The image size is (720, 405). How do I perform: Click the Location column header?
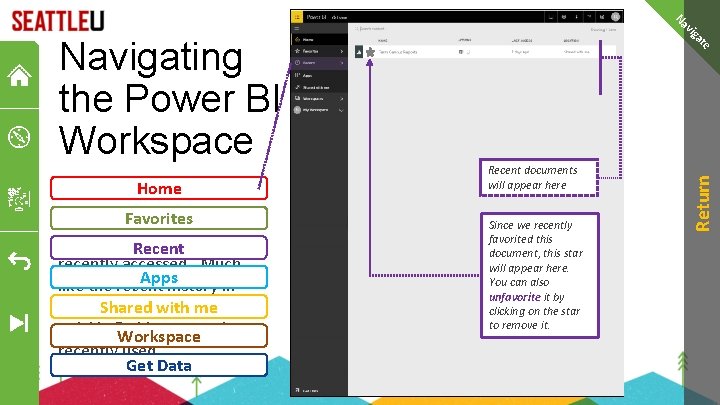click(x=571, y=40)
